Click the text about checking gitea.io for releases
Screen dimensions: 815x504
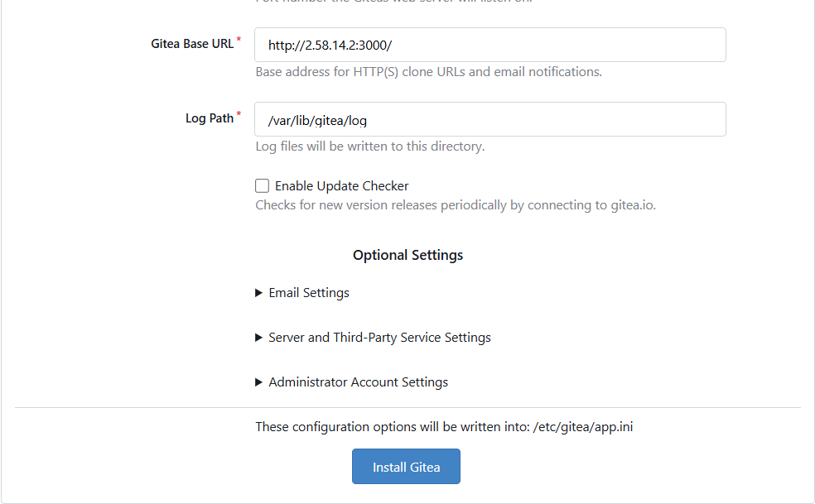(456, 205)
